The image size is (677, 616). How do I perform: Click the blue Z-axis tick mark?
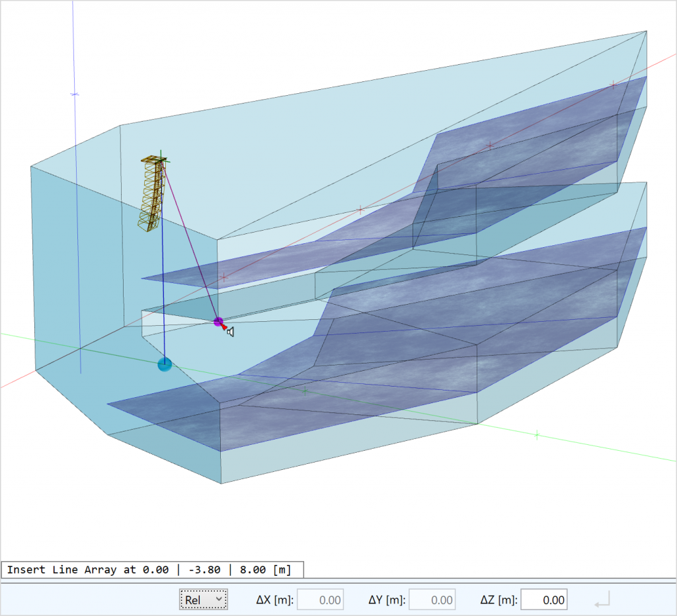[x=75, y=95]
